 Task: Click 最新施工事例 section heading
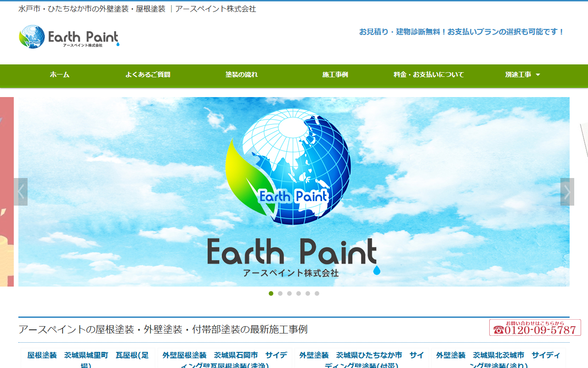click(x=163, y=329)
